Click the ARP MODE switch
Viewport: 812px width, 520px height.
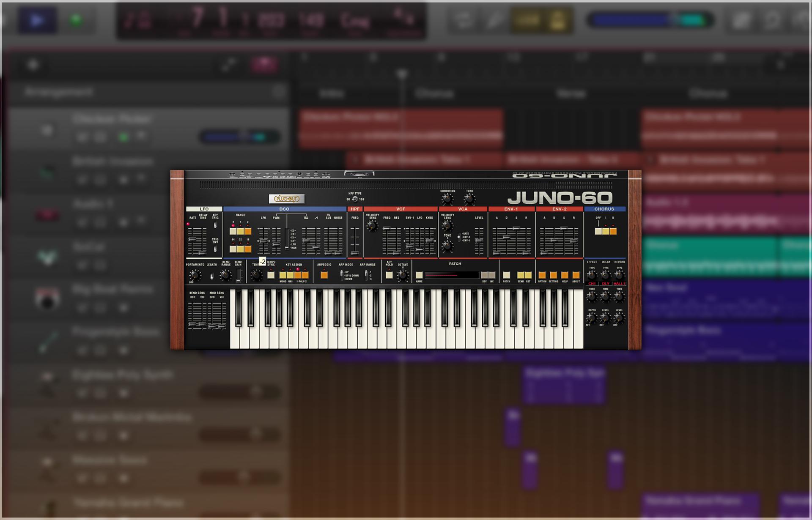(342, 275)
